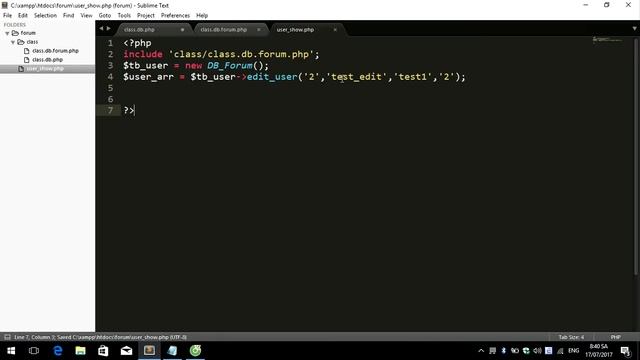Image resolution: width=640 pixels, height=360 pixels.
Task: Collapse the forum folder in sidebar
Action: 7,33
